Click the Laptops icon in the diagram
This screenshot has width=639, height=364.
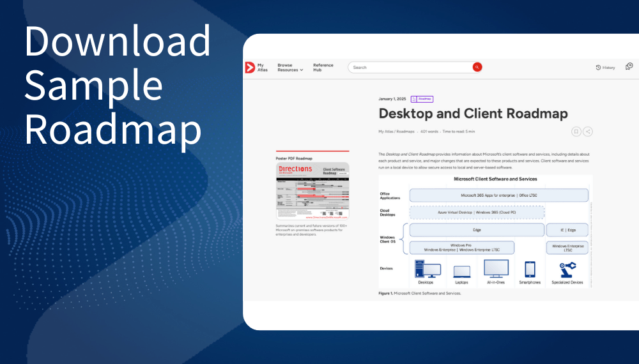click(x=462, y=271)
